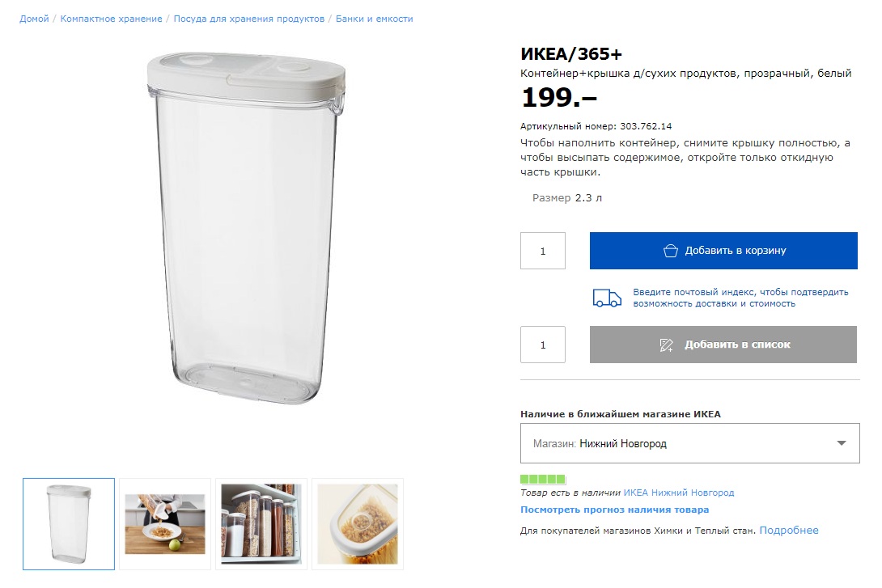Select the pouring cereal thumbnail
The image size is (882, 588).
click(x=165, y=524)
